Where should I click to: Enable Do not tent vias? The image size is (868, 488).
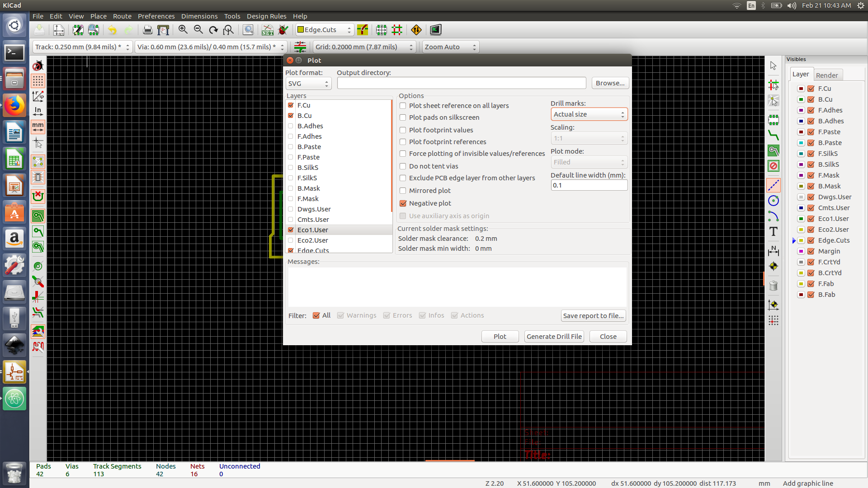[403, 166]
